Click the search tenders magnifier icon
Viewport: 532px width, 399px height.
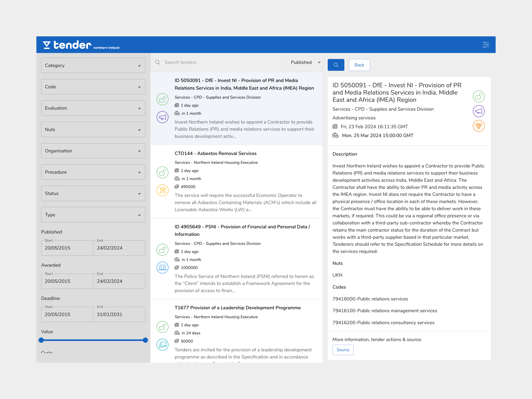(158, 62)
